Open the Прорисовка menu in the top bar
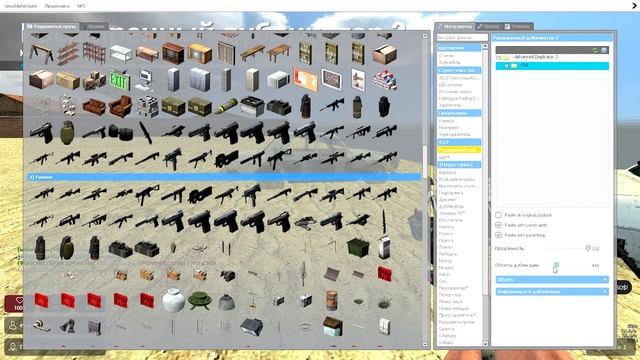The height and width of the screenshot is (360, 640). pos(57,6)
